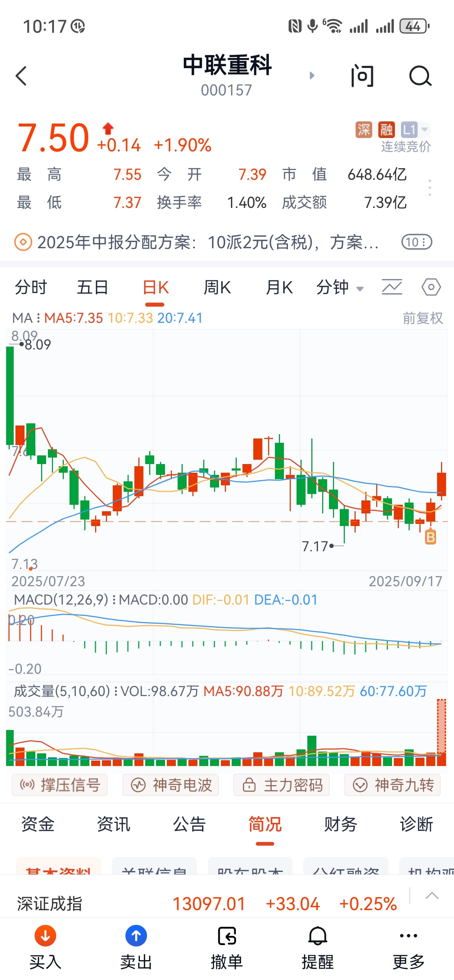Open the chart drawing line icon
The height and width of the screenshot is (980, 454).
click(x=392, y=287)
